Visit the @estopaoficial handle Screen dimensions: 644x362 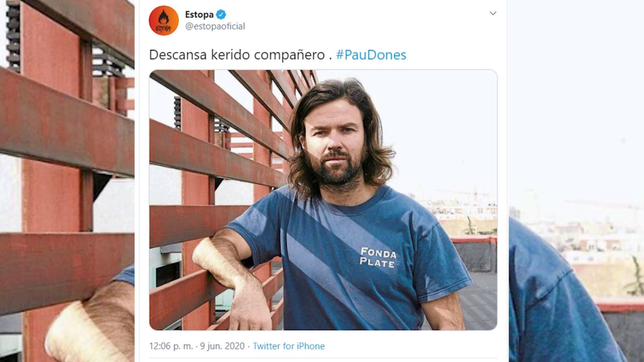215,26
